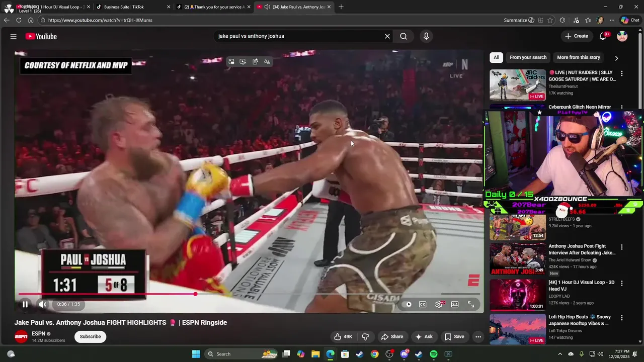Mute the video volume
The height and width of the screenshot is (362, 644).
[x=43, y=304]
